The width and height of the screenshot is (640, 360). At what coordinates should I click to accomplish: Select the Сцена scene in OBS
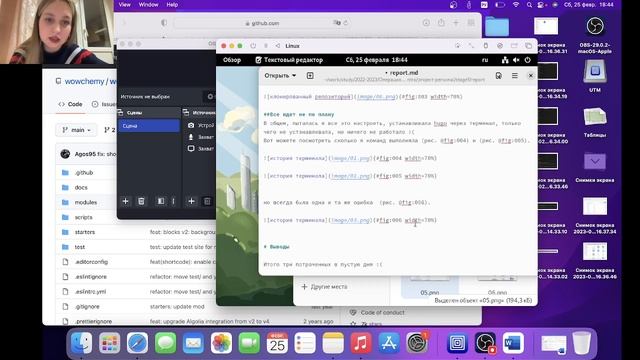(149, 126)
